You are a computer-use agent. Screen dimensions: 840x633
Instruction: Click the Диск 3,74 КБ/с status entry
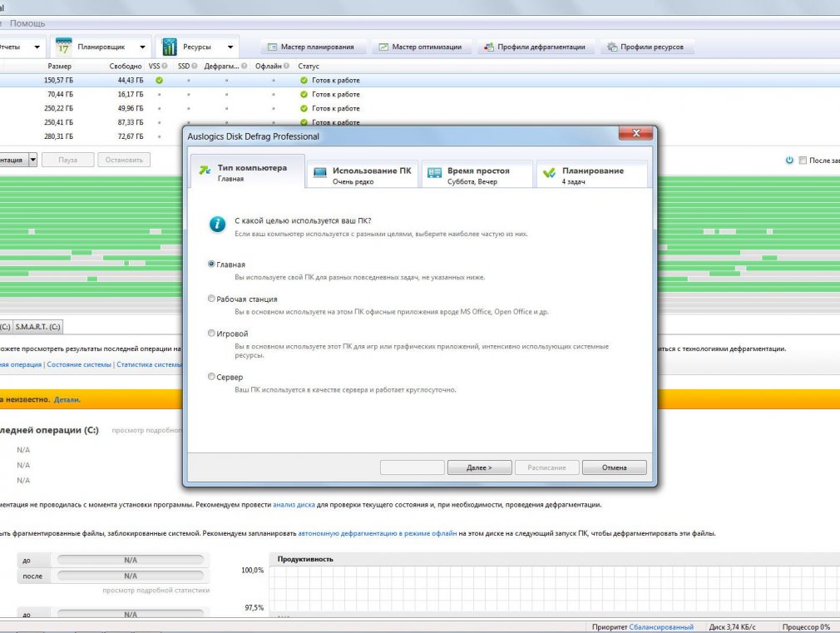coord(733,626)
